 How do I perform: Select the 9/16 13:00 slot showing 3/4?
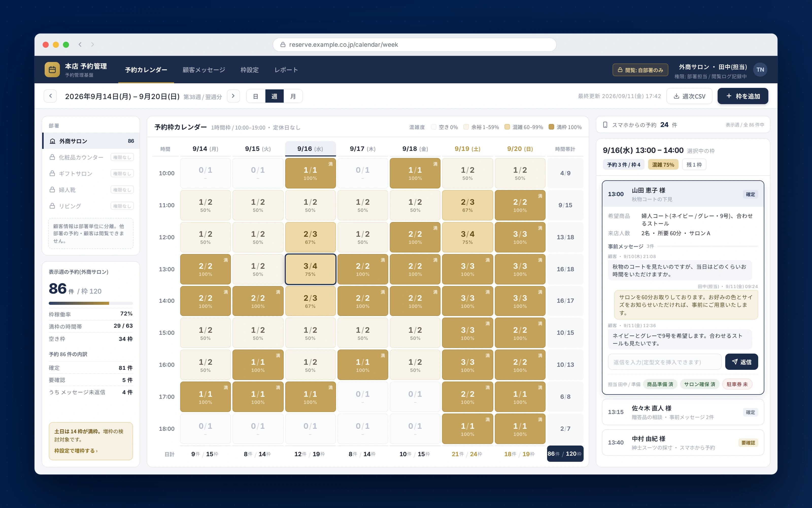310,269
